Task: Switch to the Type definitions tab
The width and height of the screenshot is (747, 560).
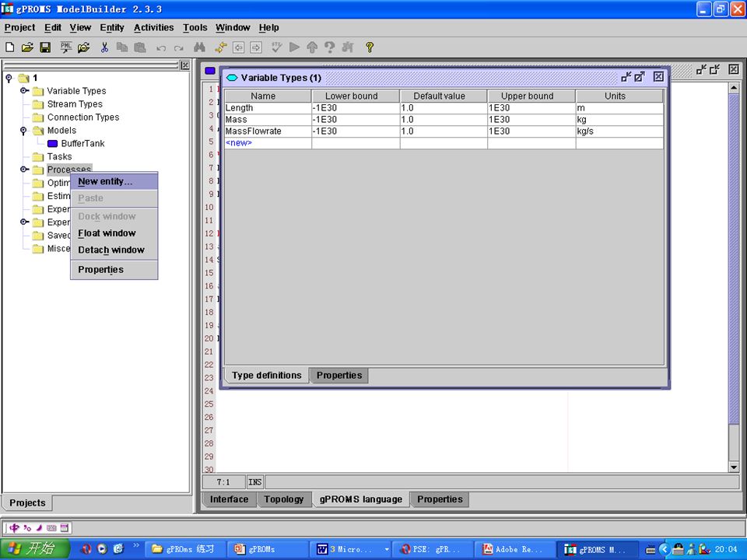Action: pyautogui.click(x=267, y=375)
